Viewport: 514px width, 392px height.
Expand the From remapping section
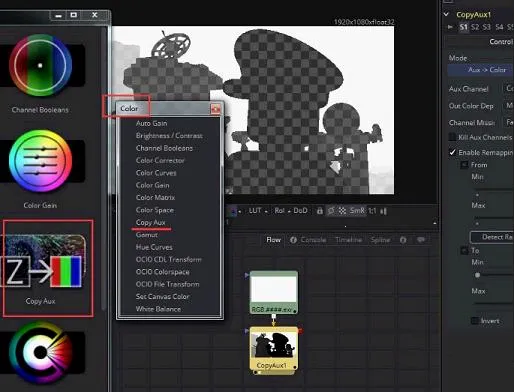(x=464, y=165)
